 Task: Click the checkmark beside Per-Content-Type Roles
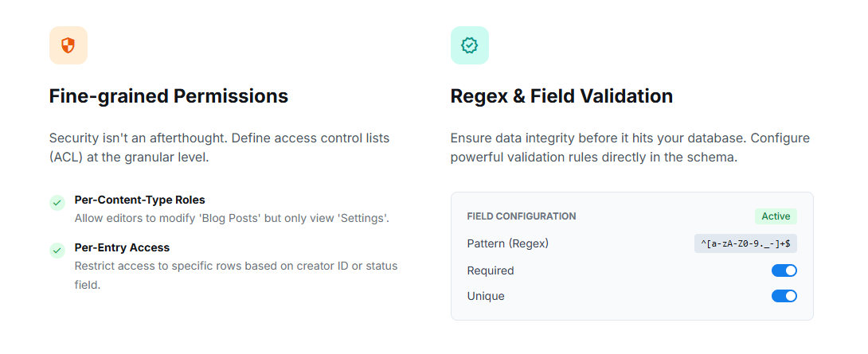pos(57,203)
